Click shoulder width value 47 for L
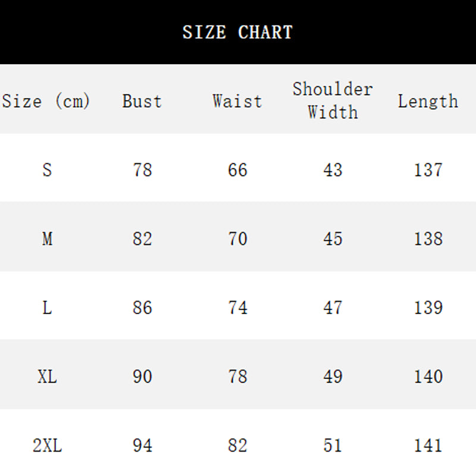The image size is (476, 476). [x=333, y=308]
